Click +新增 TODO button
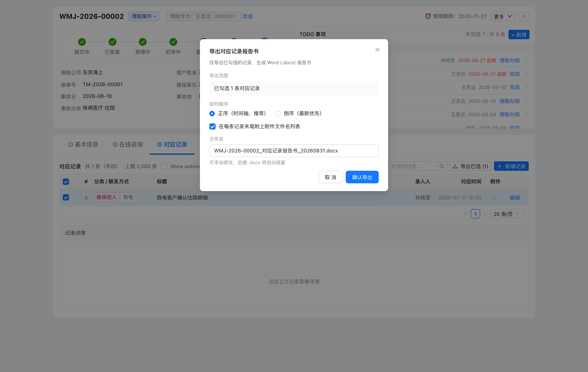The image size is (588, 372). point(519,35)
